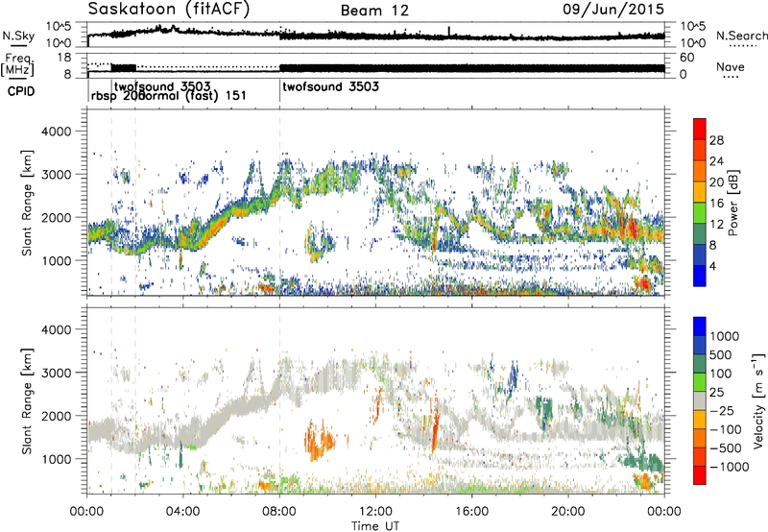768x532 pixels.
Task: Click the 'normal (fast) 151' CPID label
Action: (193, 95)
